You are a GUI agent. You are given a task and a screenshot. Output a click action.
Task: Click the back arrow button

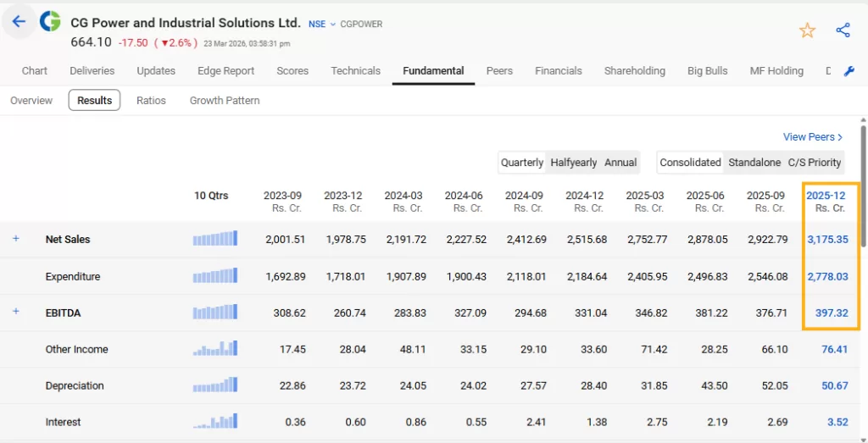(x=19, y=22)
